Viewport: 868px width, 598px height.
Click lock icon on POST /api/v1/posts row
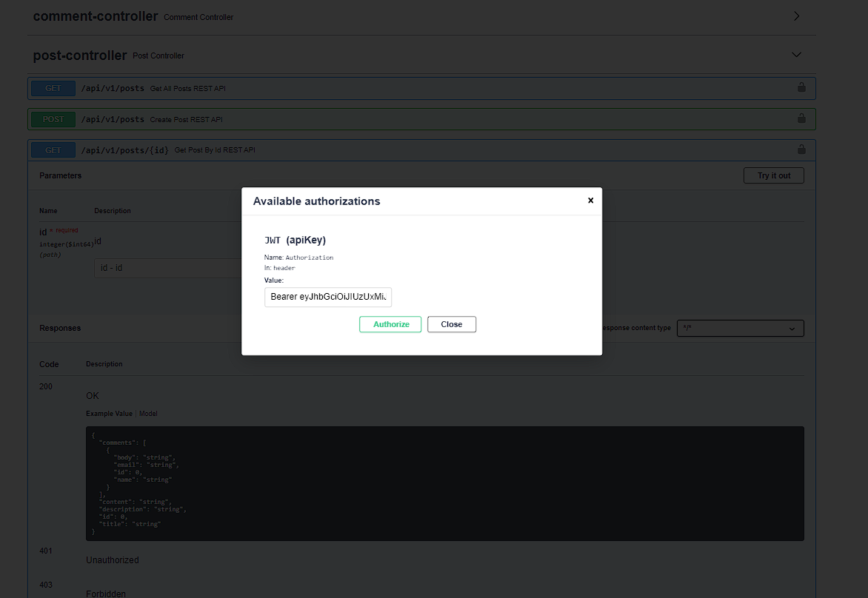(801, 118)
